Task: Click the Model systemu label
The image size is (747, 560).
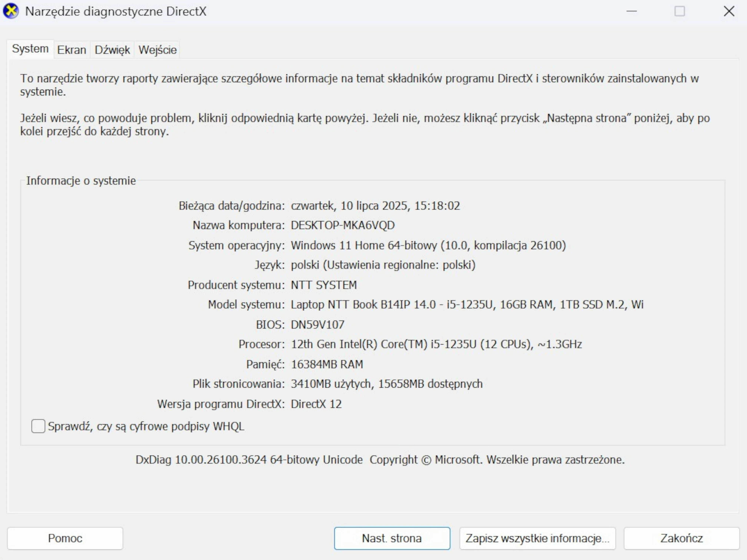Action: pos(247,304)
